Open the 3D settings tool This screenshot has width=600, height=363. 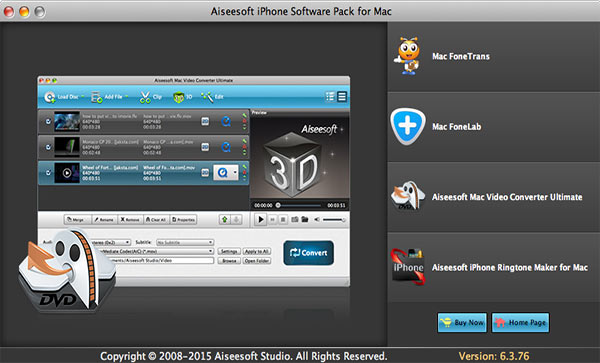183,97
